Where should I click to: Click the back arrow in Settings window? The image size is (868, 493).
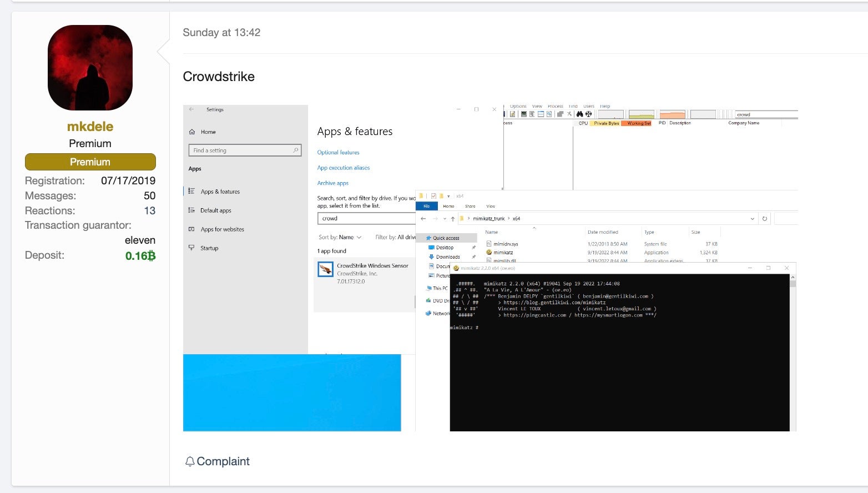pyautogui.click(x=191, y=109)
